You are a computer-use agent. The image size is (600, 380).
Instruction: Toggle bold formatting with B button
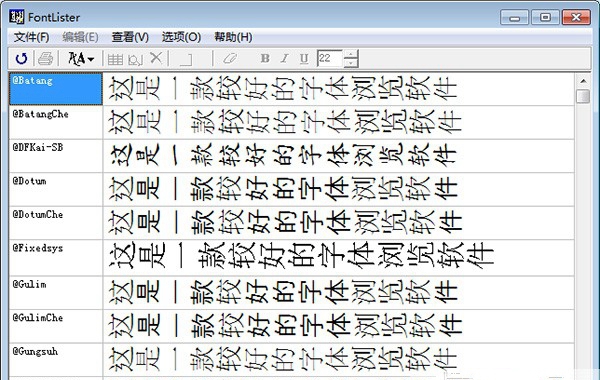[265, 58]
